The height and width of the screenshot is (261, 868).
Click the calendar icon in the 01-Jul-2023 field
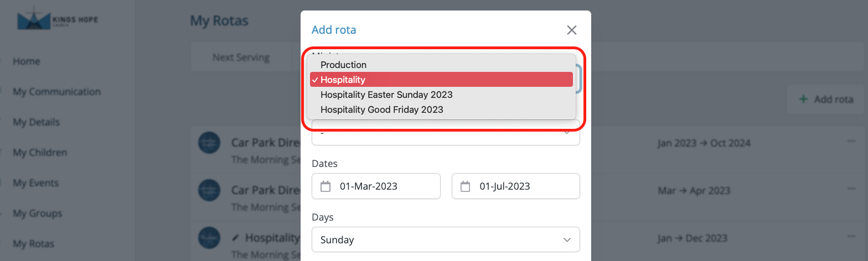tap(466, 186)
